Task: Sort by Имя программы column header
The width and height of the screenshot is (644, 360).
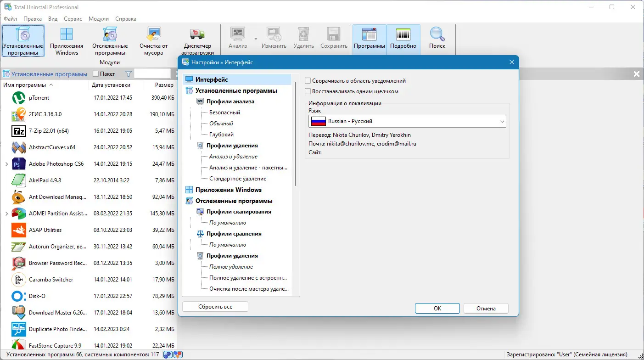Action: pos(25,85)
